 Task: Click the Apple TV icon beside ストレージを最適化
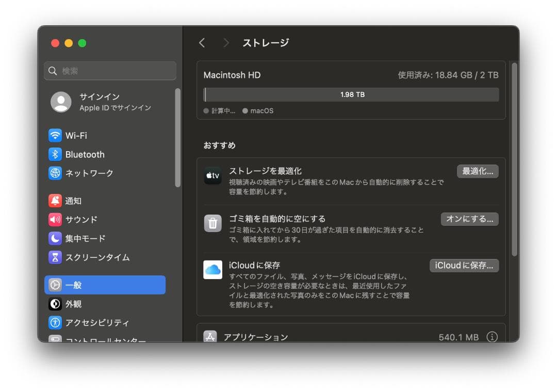(212, 175)
